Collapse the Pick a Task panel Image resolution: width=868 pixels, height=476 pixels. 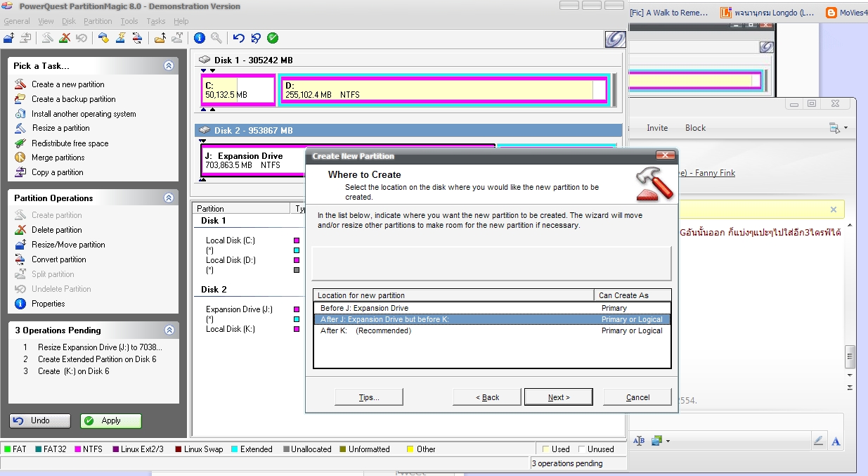coord(169,65)
